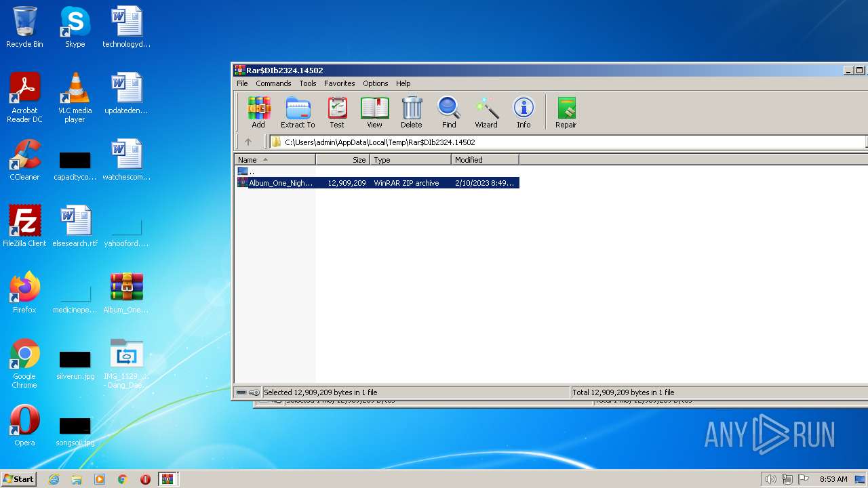The image size is (868, 488).
Task: Click the drive and key status icon
Action: click(x=248, y=392)
